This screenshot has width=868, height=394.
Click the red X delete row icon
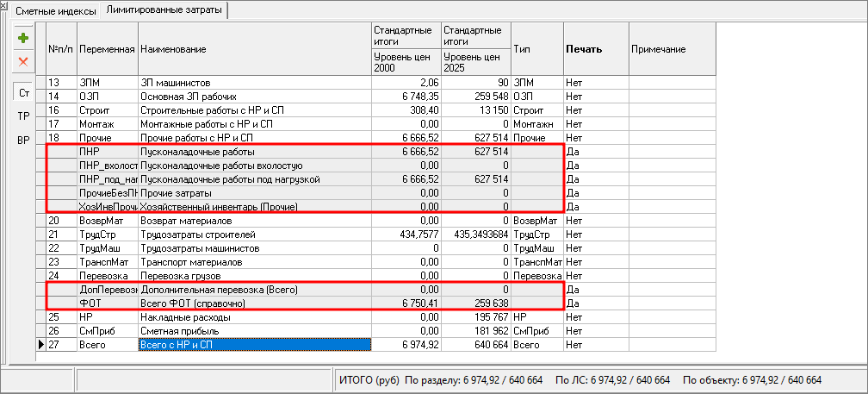click(23, 61)
